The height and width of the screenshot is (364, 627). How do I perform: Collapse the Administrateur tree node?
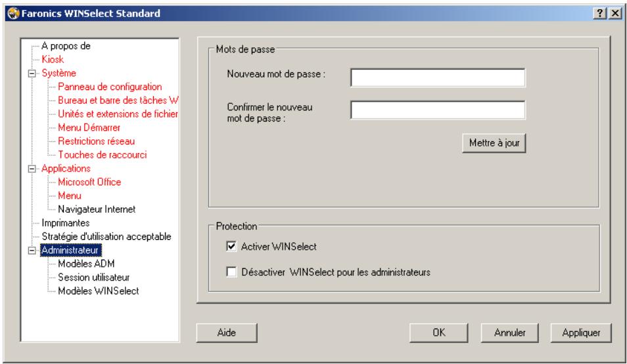[32, 250]
